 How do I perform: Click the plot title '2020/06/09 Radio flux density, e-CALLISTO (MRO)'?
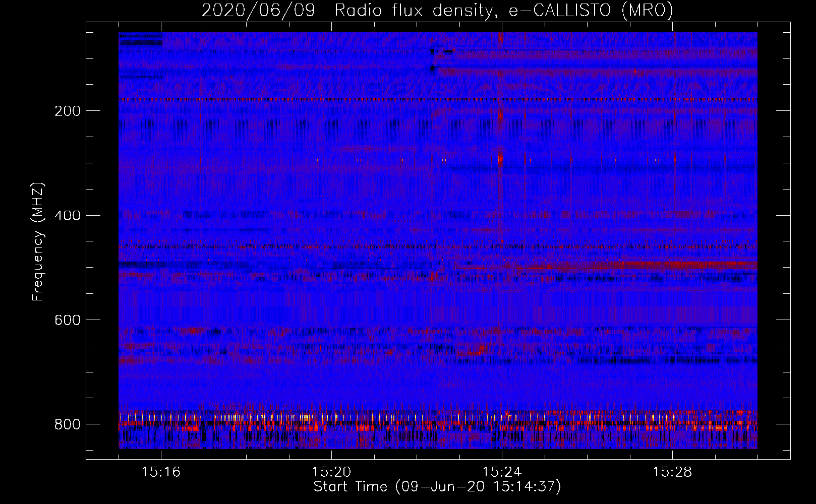[437, 10]
